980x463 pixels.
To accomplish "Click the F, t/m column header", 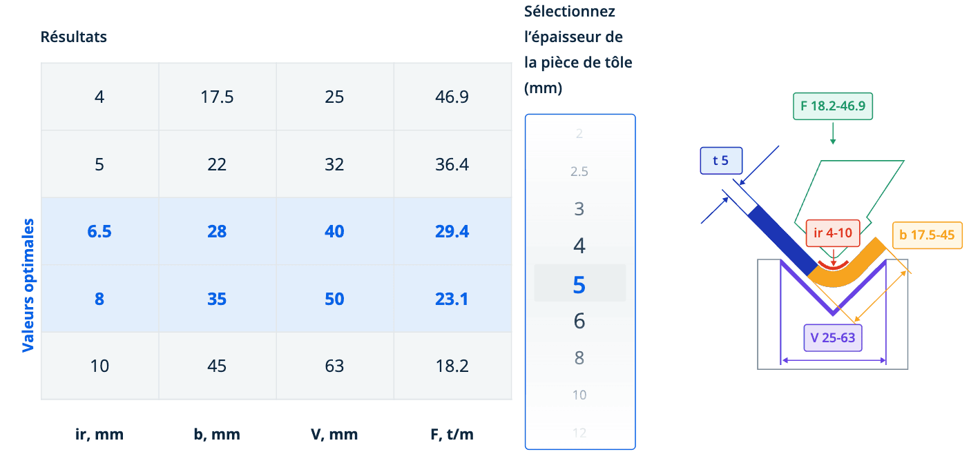I will (x=452, y=434).
